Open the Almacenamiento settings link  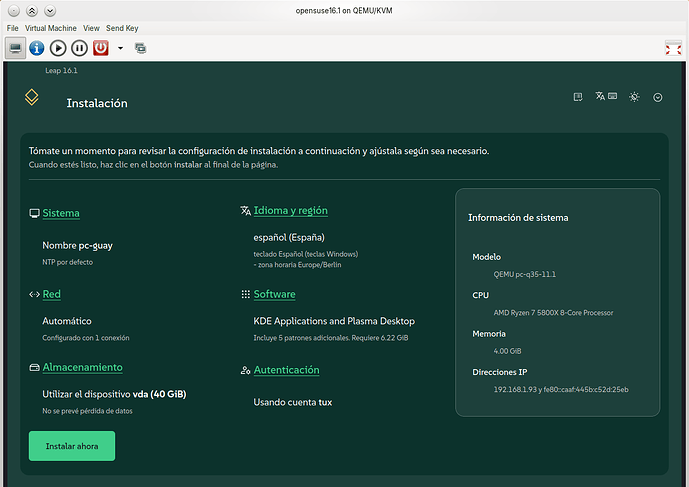point(83,367)
